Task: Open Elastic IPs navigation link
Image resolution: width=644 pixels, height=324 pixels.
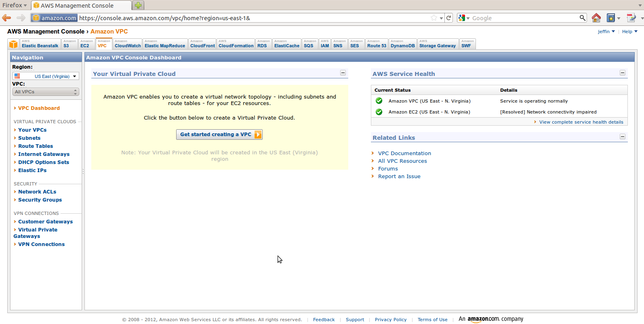Action: (32, 170)
